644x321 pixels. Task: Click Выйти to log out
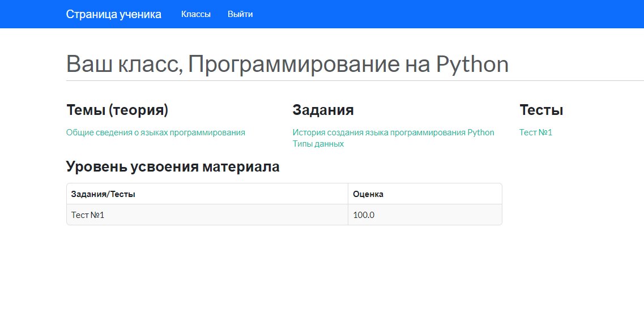pyautogui.click(x=240, y=14)
